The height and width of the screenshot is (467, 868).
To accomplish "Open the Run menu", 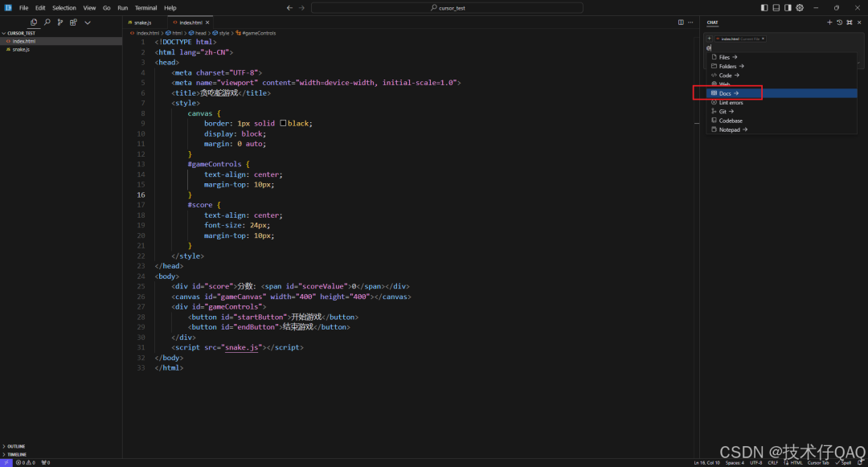I will coord(123,8).
